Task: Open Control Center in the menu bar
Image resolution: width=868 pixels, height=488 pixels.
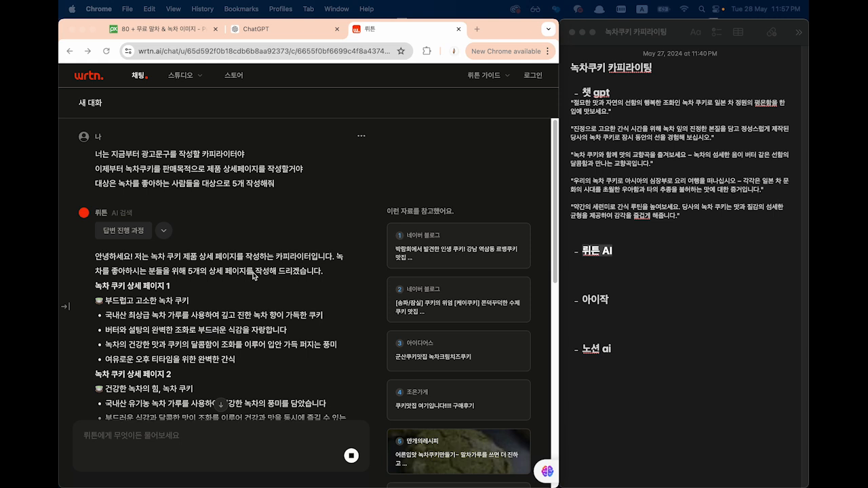Action: click(x=716, y=9)
